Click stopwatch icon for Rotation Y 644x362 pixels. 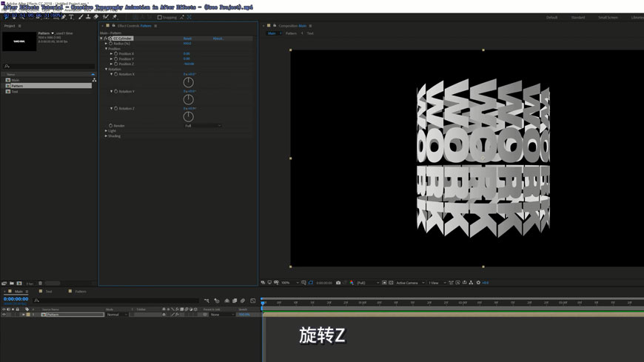click(115, 92)
